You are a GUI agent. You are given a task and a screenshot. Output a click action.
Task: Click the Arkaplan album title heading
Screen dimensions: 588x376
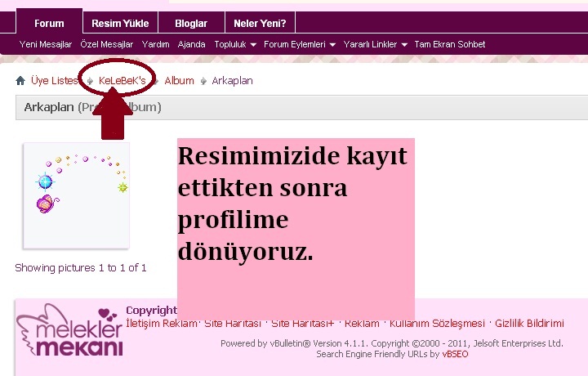[49, 107]
